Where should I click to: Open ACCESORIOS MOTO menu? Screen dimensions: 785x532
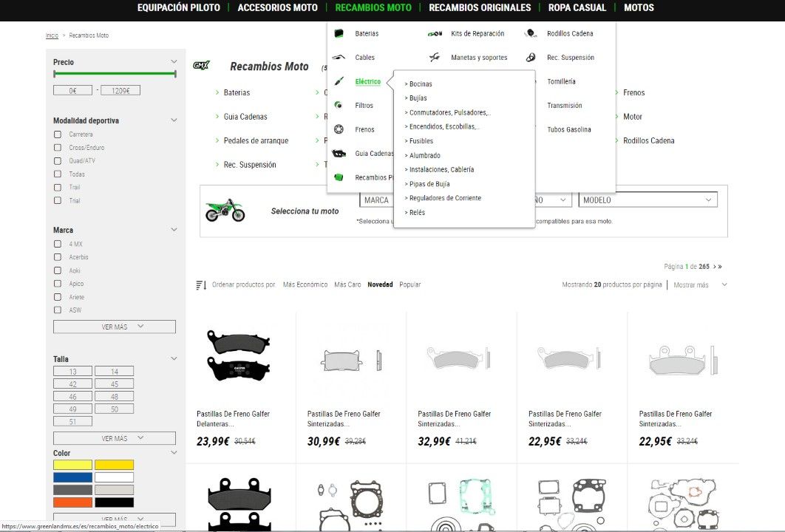click(x=277, y=7)
